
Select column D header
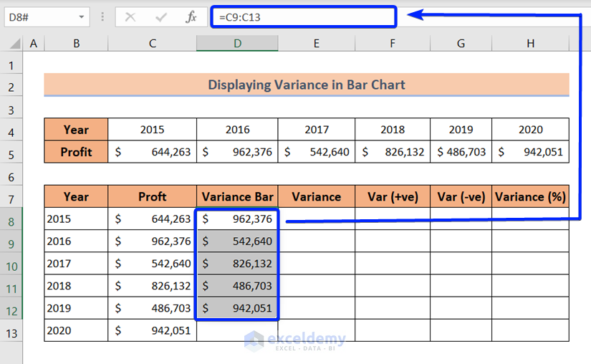tap(237, 44)
